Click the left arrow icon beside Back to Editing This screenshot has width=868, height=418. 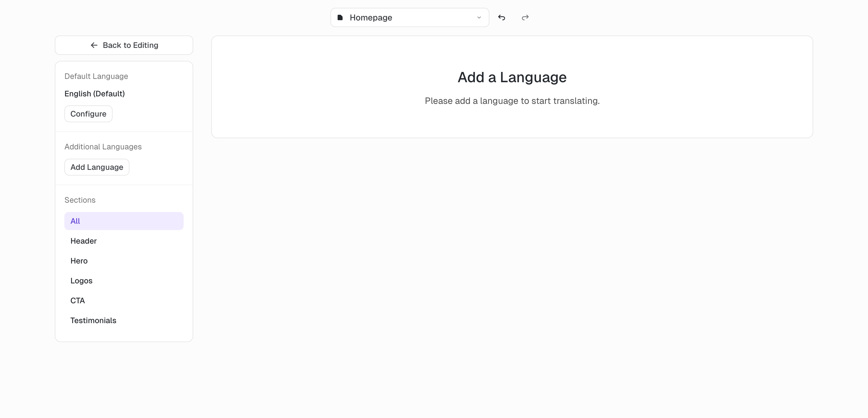click(94, 45)
